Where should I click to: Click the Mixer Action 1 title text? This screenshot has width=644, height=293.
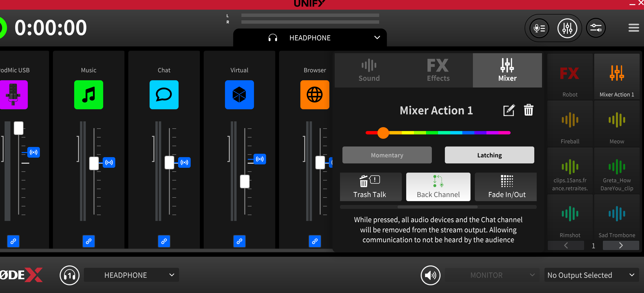click(x=436, y=110)
